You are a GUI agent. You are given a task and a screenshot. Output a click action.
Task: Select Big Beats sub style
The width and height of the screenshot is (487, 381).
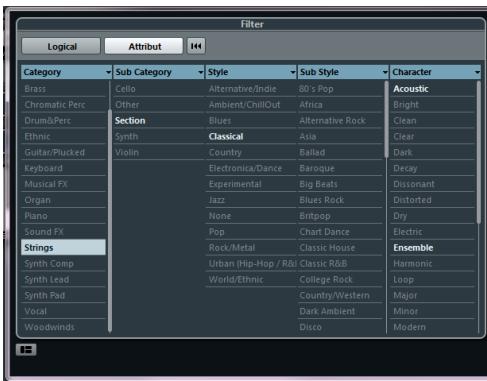340,184
